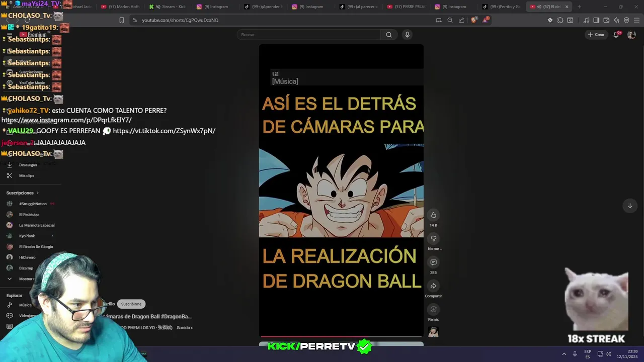Open the Remix option
Viewport: 644px width, 362px height.
coord(433,310)
